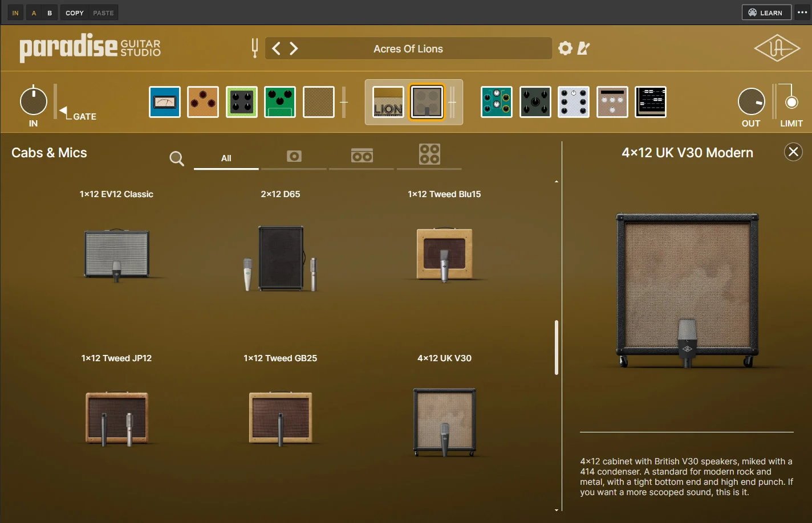This screenshot has width=812, height=523.
Task: Click the Universal Audio logo
Action: coord(777,48)
